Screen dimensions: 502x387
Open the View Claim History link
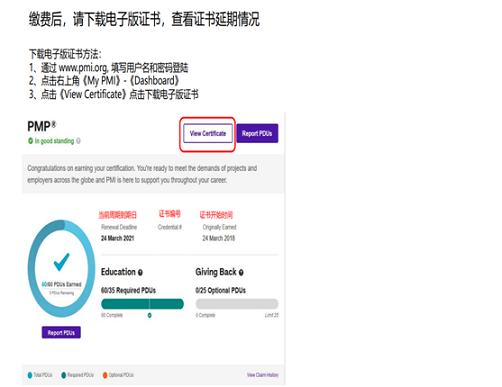(x=263, y=375)
